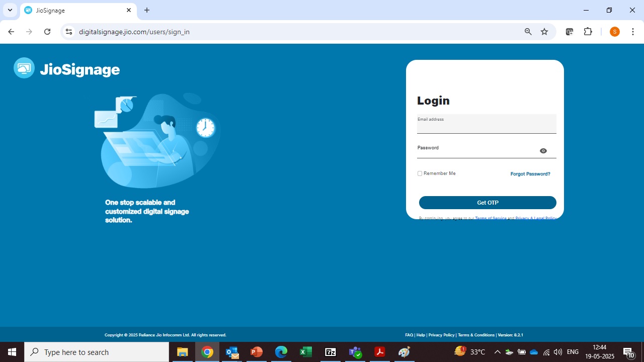The height and width of the screenshot is (362, 644).
Task: Open Chrome three-dot menu
Action: (633, 32)
